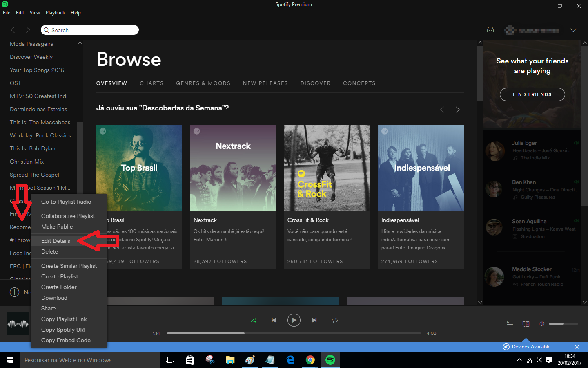
Task: Click the Find Friends button
Action: (x=532, y=94)
